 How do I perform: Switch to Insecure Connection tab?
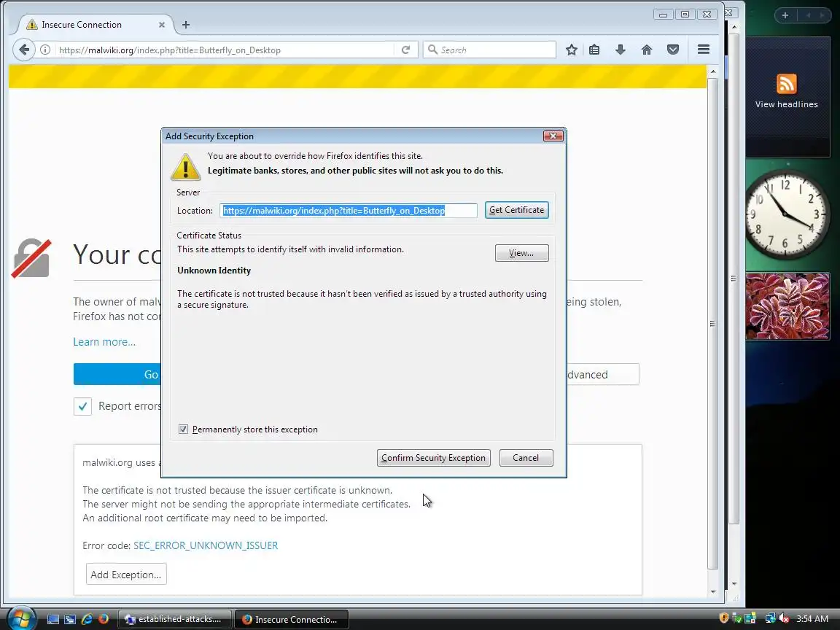96,25
